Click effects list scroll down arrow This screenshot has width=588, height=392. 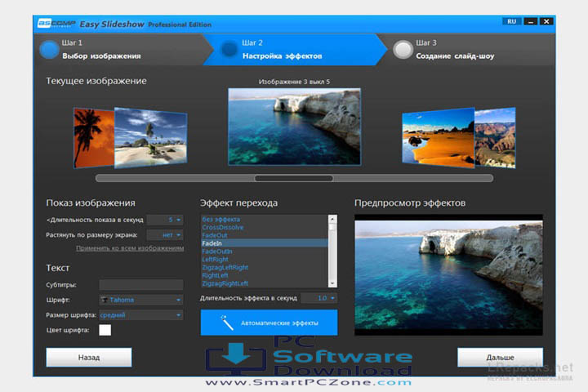click(332, 283)
